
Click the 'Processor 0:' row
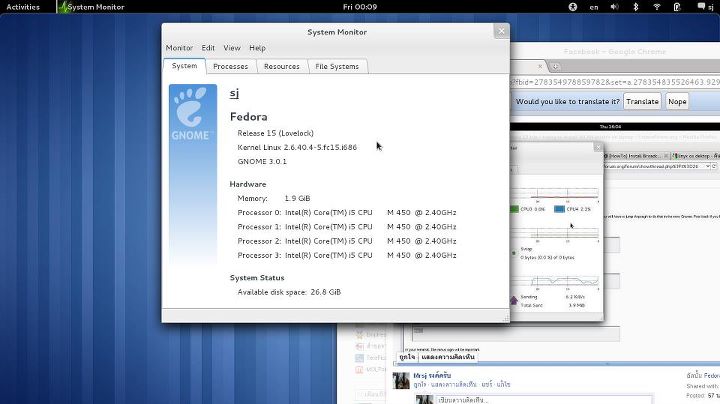point(347,213)
